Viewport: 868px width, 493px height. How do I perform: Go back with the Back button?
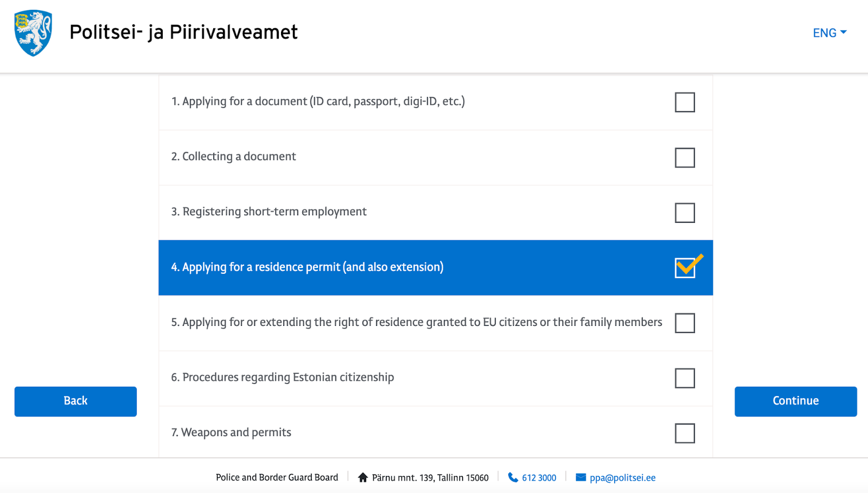coord(75,401)
